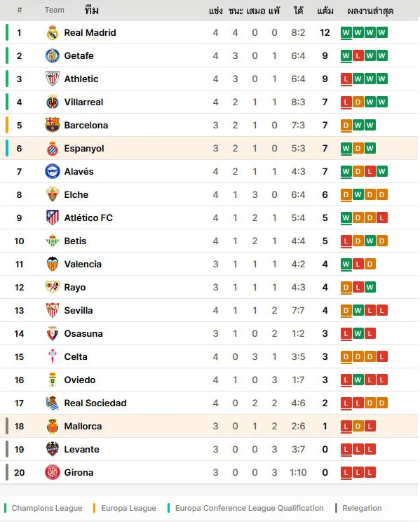
Task: Click Barcelona's orange D form badge
Action: (x=346, y=125)
